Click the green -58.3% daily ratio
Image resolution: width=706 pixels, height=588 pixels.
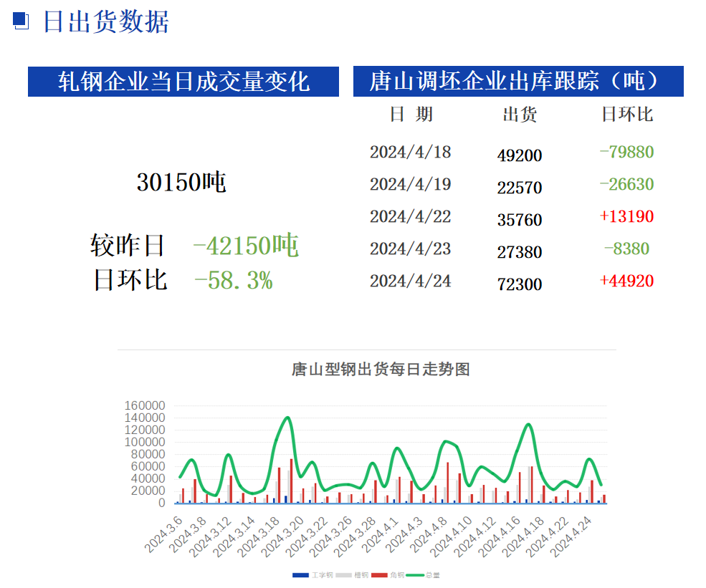pyautogui.click(x=234, y=280)
